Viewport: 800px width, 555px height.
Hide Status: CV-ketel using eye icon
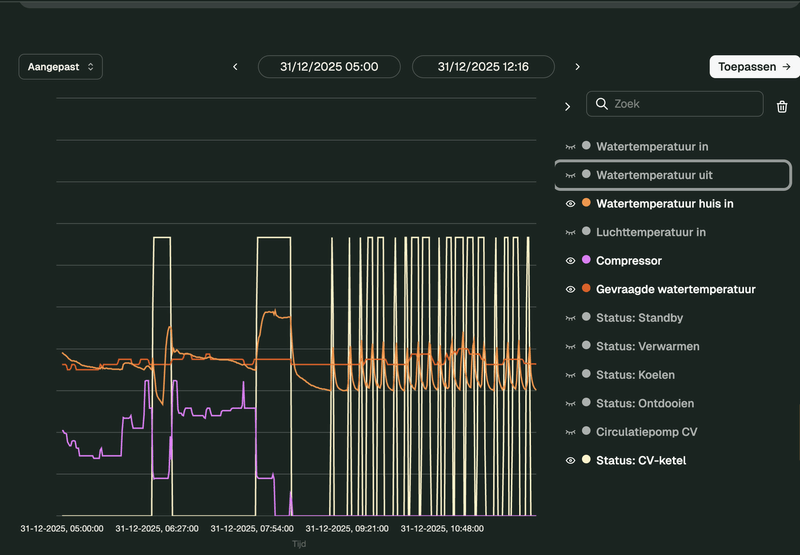tap(571, 461)
